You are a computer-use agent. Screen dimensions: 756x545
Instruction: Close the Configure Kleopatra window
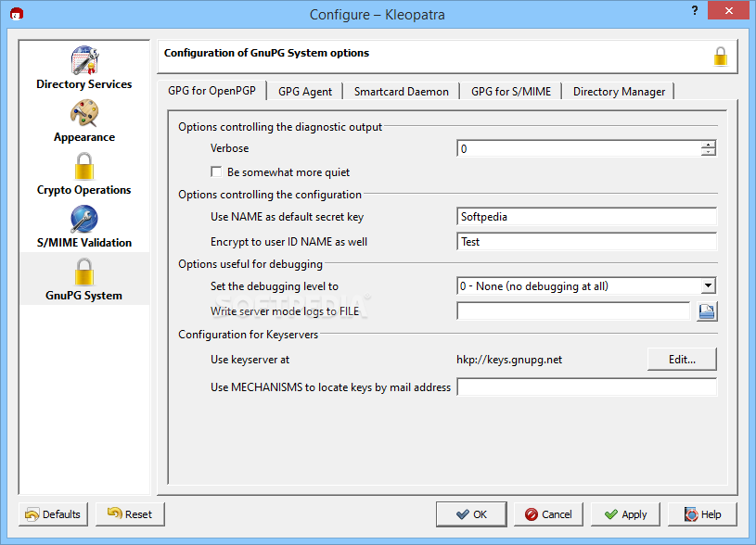[728, 10]
